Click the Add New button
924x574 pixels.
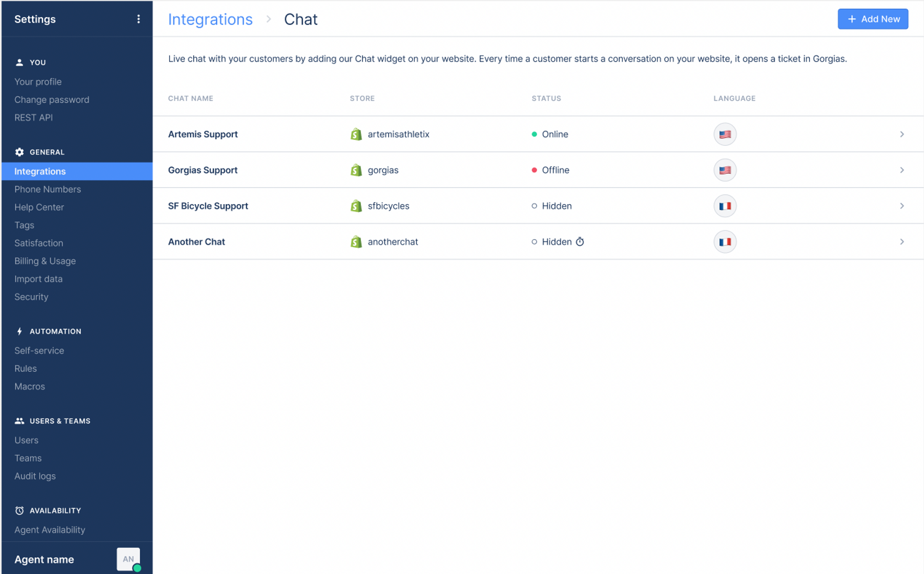pos(873,19)
